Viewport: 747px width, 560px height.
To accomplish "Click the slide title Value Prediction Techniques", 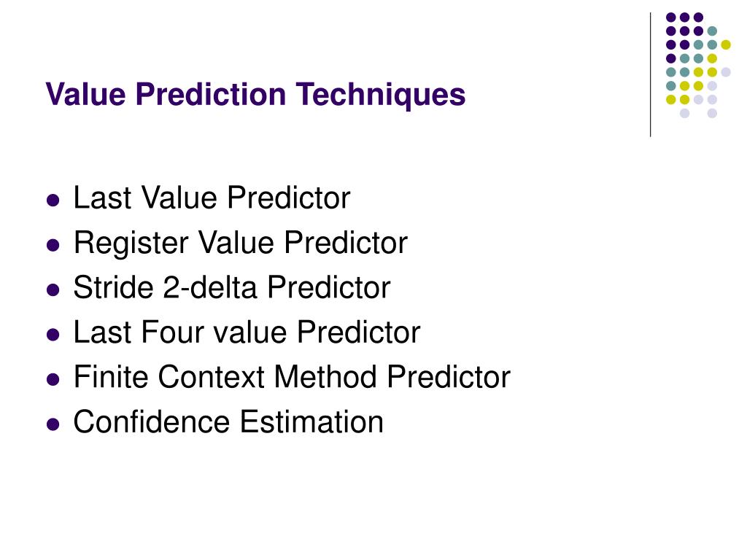I will (255, 94).
